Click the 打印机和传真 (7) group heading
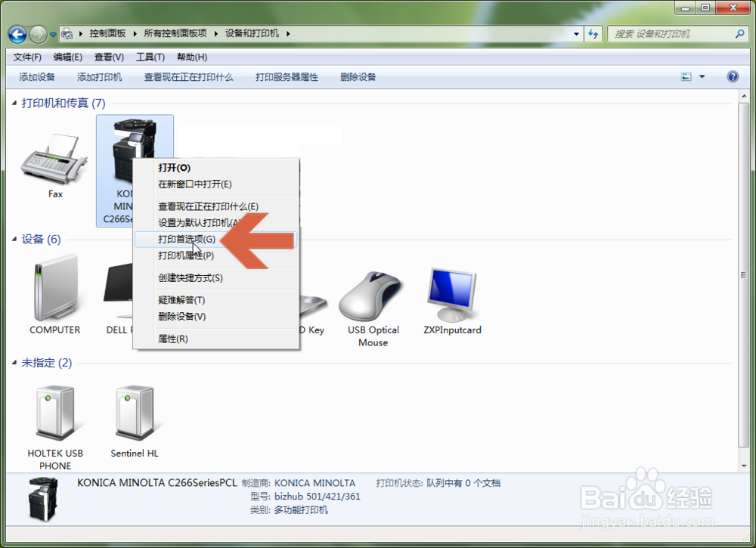Image resolution: width=756 pixels, height=548 pixels. 64,103
